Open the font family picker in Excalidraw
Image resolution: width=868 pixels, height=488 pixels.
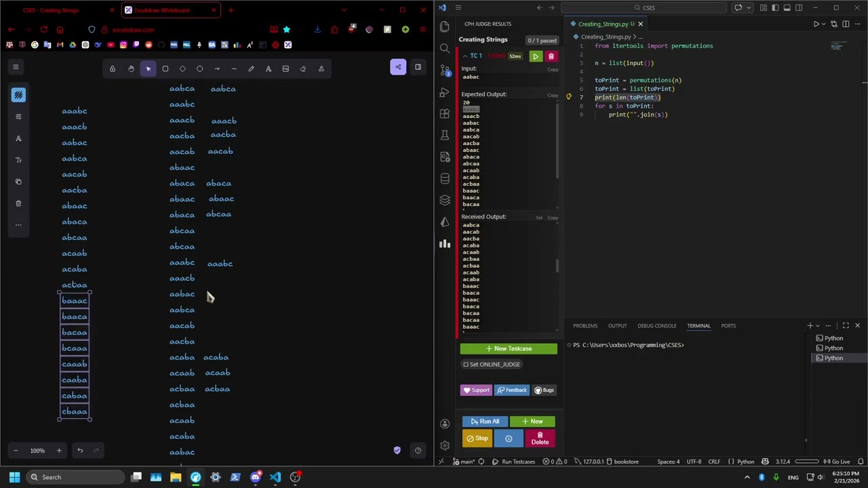coord(18,138)
